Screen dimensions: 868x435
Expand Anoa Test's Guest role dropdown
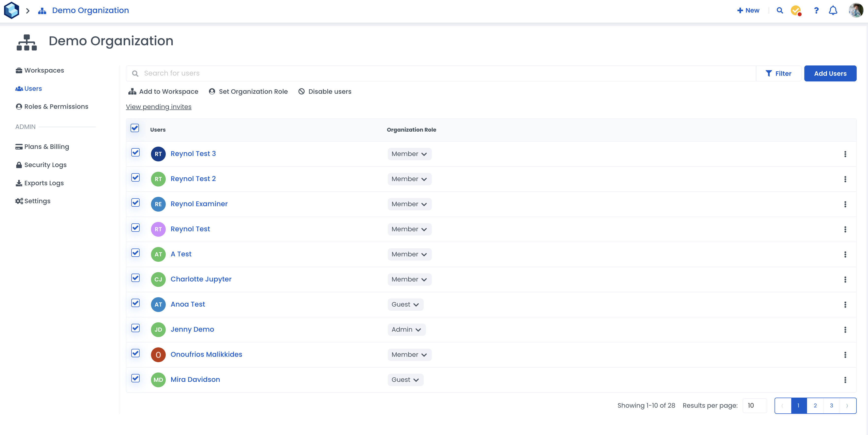point(405,304)
